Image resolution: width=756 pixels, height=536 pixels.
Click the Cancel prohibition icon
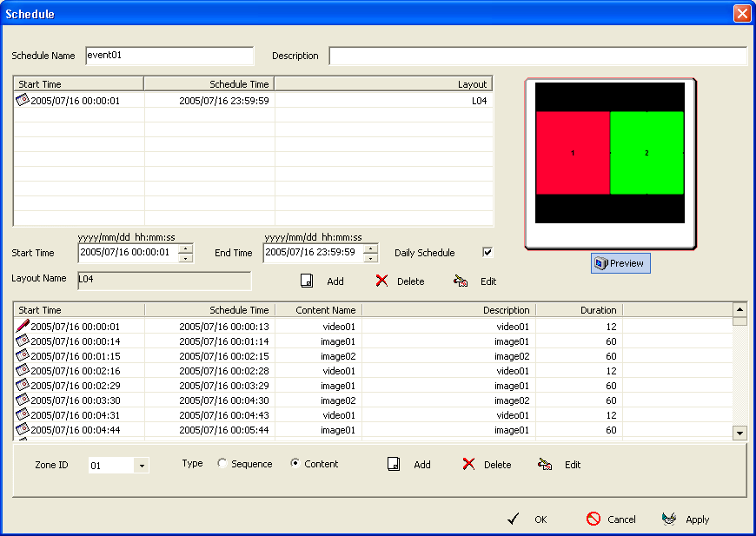click(x=594, y=519)
